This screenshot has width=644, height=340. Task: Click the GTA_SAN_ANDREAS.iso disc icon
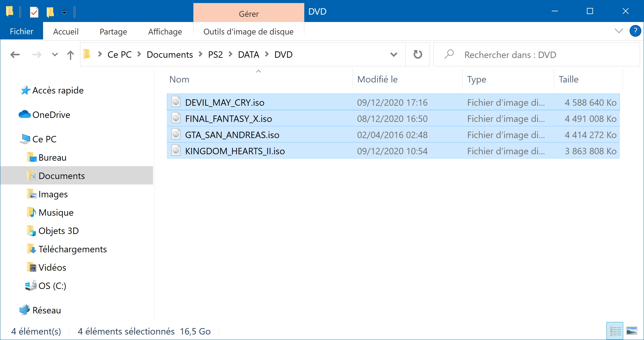(x=176, y=134)
